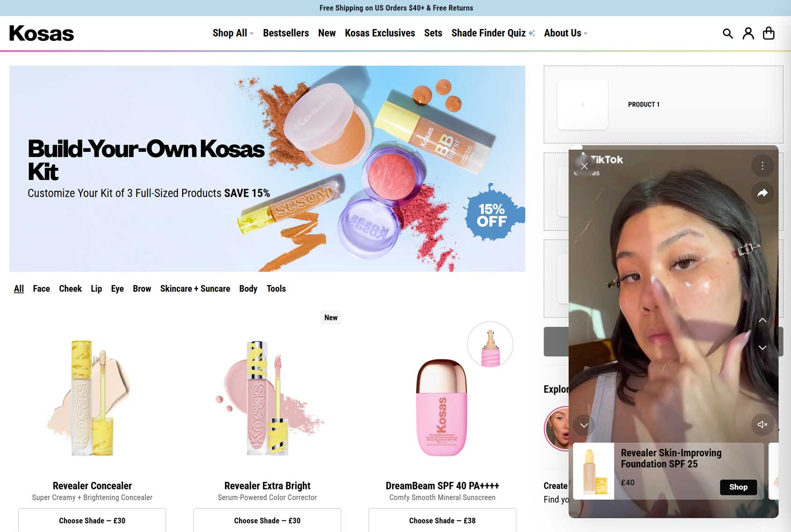
Task: Click Revealer Extra Bright product title
Action: click(267, 486)
